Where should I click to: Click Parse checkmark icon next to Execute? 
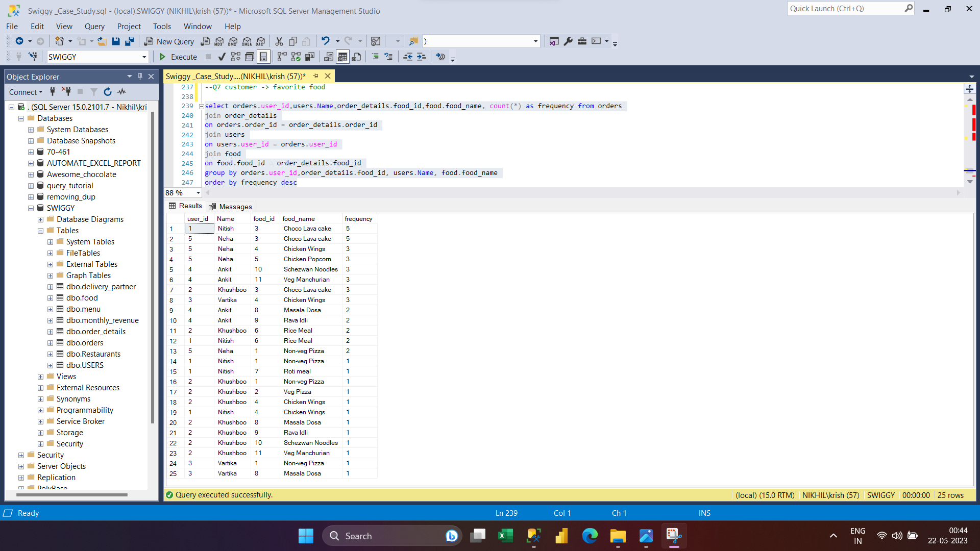222,57
